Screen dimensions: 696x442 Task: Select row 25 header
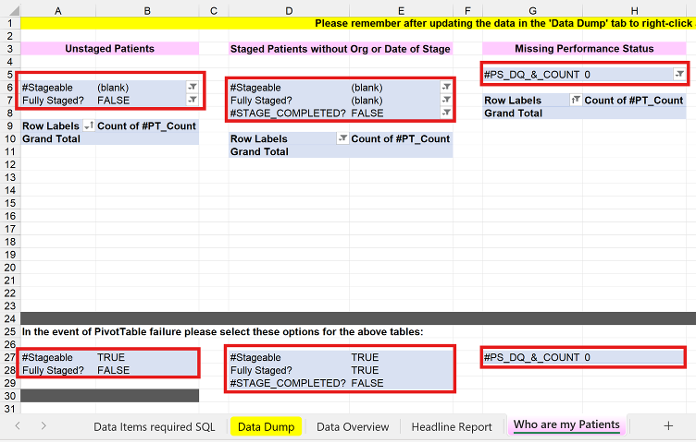coord(10,332)
